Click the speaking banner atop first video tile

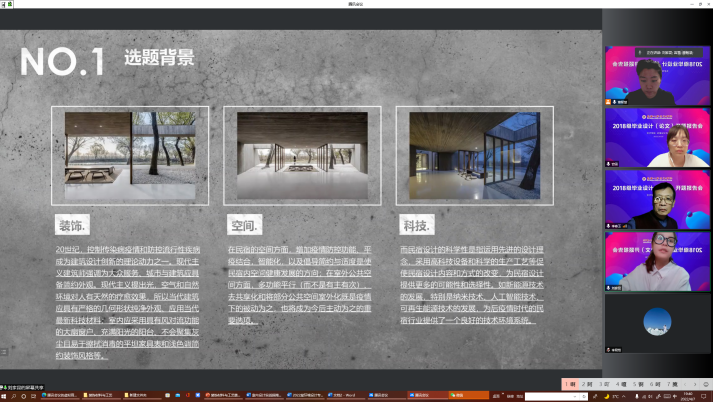tap(668, 53)
